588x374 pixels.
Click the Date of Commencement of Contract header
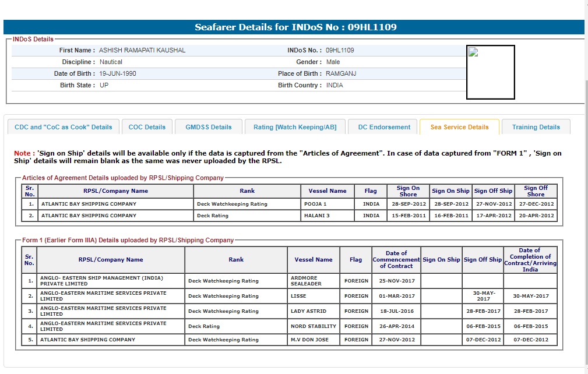tap(396, 260)
